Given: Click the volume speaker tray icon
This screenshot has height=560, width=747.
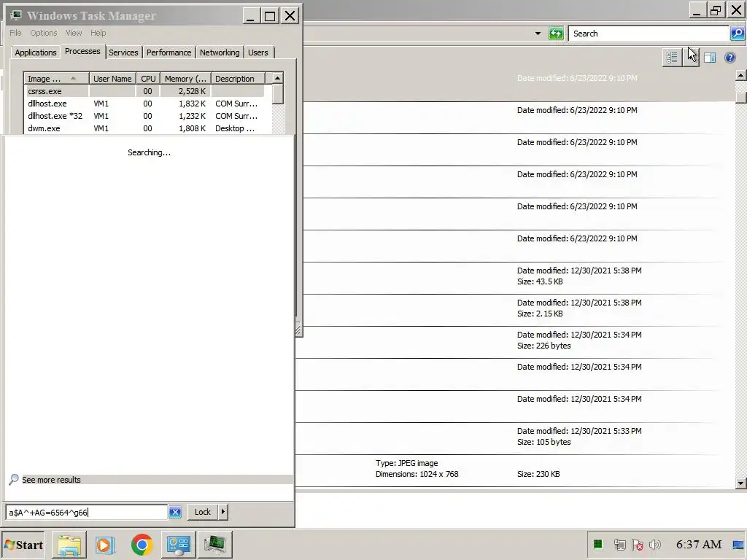Looking at the screenshot, I should [x=655, y=544].
